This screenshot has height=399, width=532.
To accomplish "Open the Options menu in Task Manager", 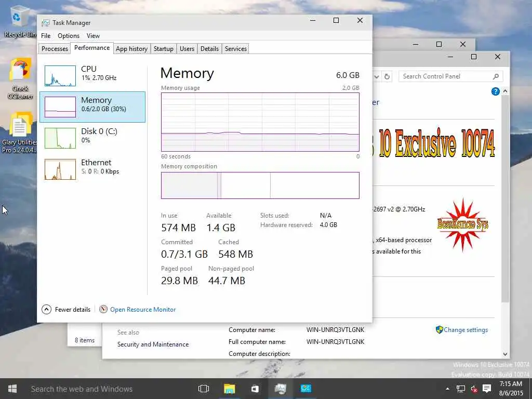I will tap(69, 36).
